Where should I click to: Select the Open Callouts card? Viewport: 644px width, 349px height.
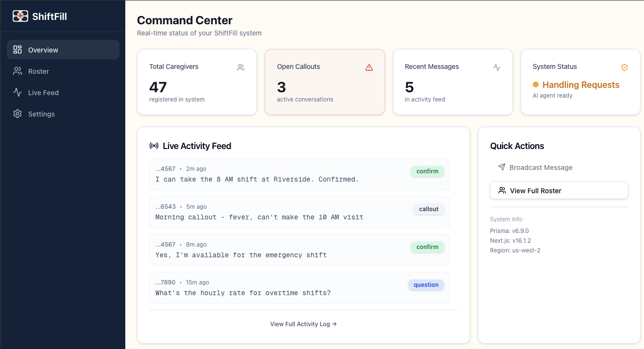pos(324,82)
